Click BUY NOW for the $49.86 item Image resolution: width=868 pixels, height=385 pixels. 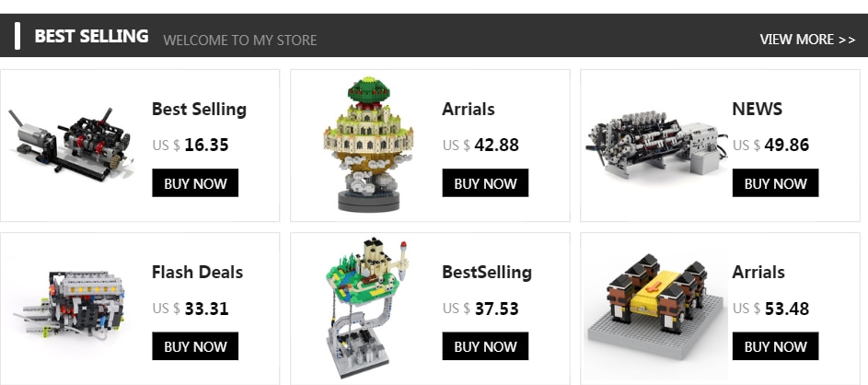click(x=776, y=182)
